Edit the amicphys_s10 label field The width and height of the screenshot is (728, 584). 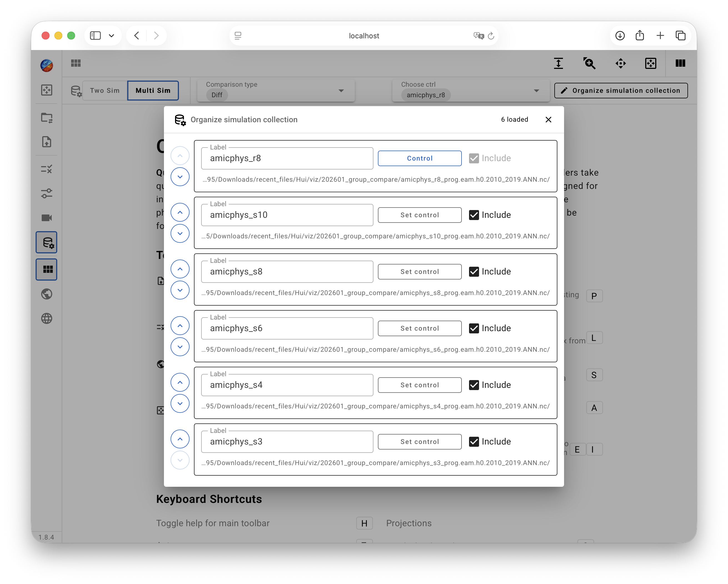pos(287,215)
